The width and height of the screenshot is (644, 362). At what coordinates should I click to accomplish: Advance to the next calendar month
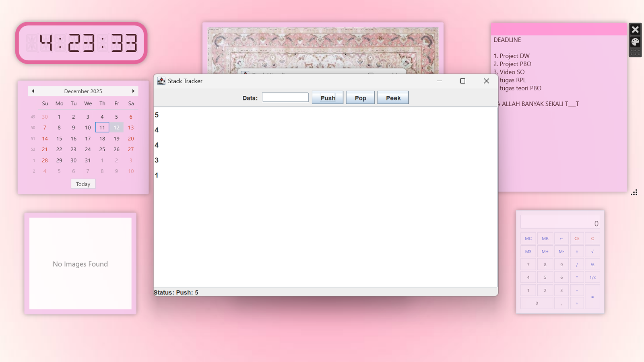[x=133, y=91]
